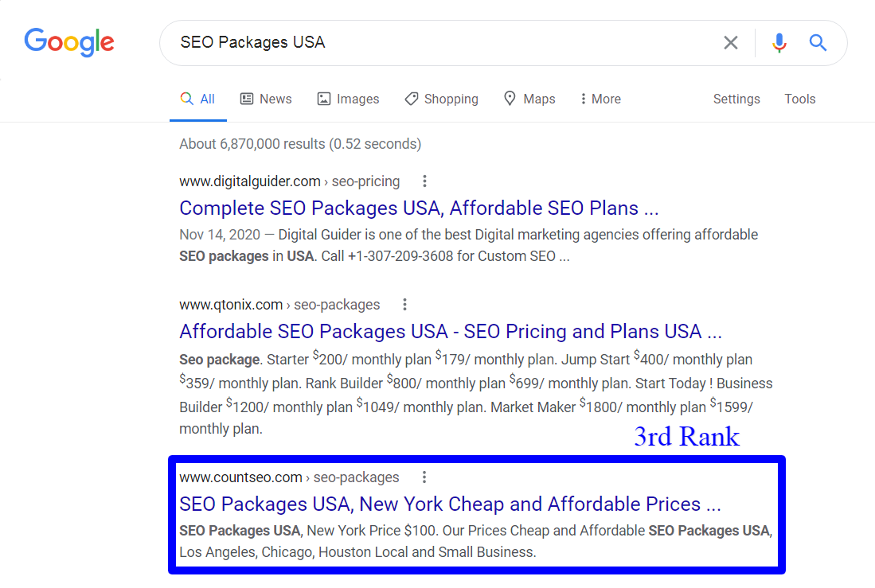Expand the More search categories menu
Viewport: 875px width, 588px height.
tap(600, 99)
